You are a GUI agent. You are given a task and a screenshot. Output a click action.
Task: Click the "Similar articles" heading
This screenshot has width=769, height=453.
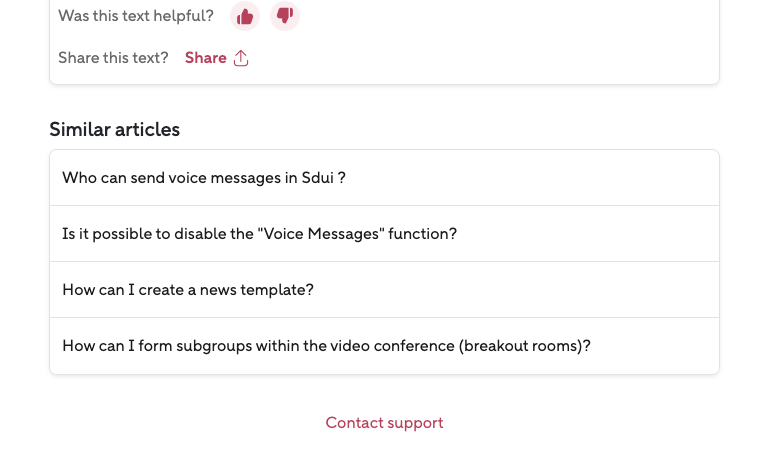[115, 129]
